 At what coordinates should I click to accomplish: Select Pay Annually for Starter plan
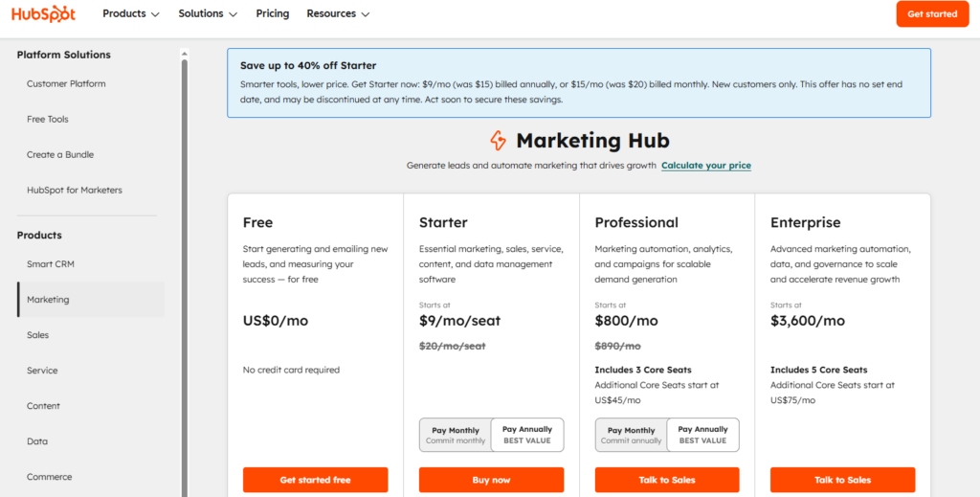[527, 435]
